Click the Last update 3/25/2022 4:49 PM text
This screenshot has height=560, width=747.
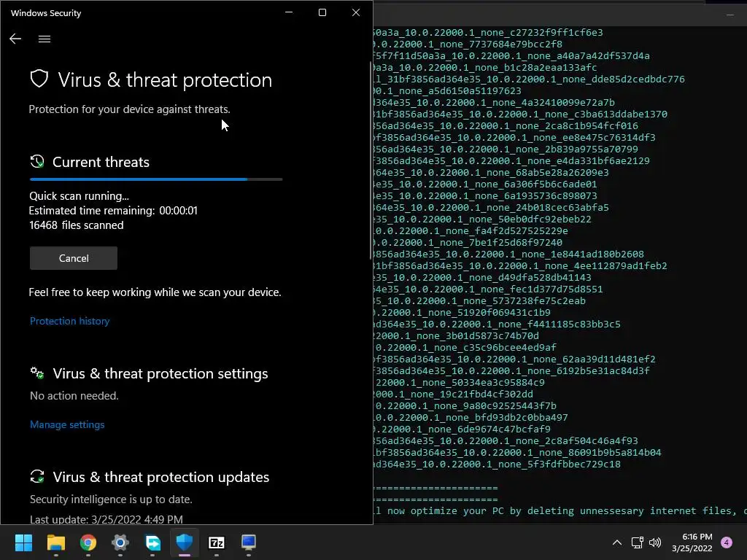[x=107, y=519]
